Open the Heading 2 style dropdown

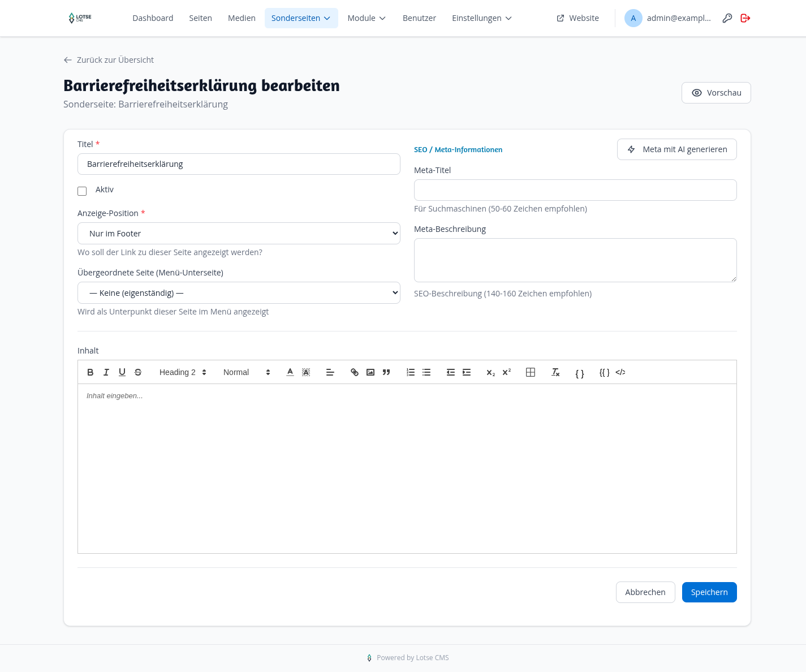pos(183,372)
